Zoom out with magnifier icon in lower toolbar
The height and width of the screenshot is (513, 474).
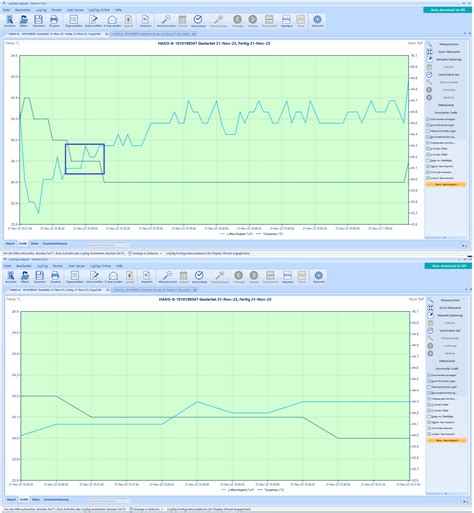pos(167,277)
